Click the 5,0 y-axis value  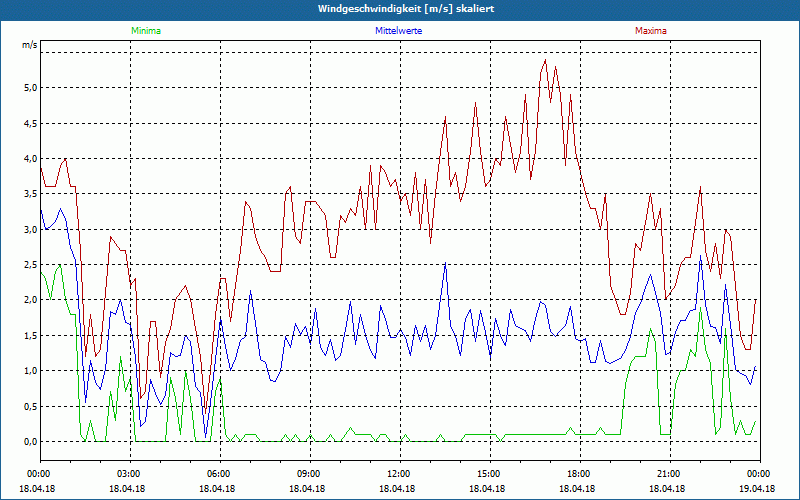[x=31, y=88]
